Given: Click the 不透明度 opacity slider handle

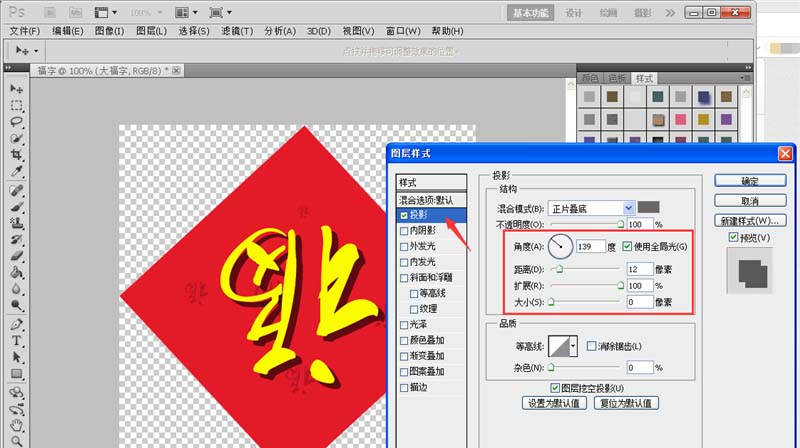Looking at the screenshot, I should pos(620,224).
